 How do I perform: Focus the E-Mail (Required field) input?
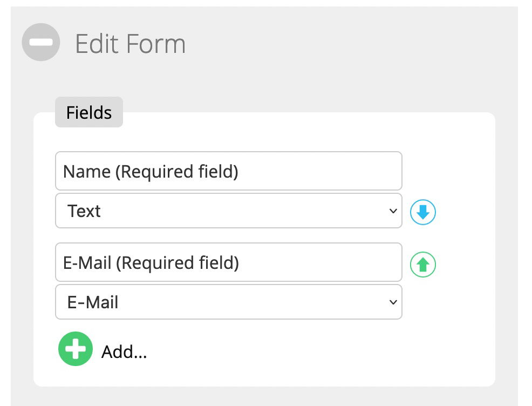pos(229,262)
